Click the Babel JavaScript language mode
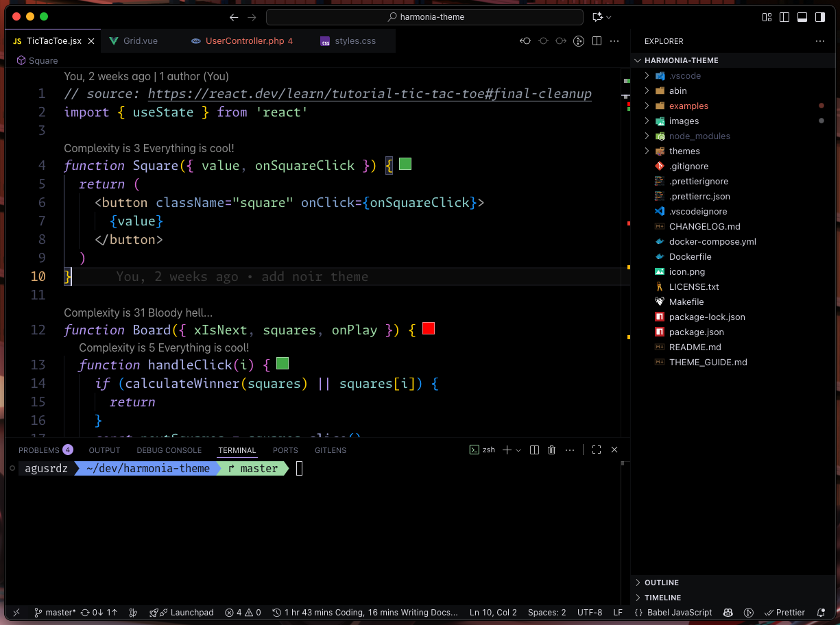The height and width of the screenshot is (625, 840). pyautogui.click(x=679, y=613)
